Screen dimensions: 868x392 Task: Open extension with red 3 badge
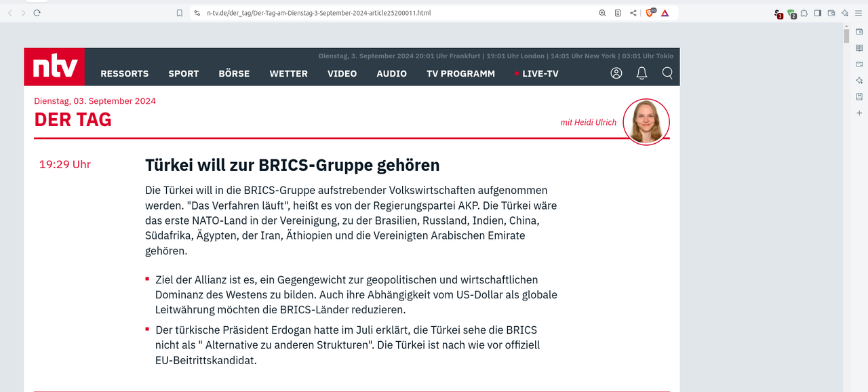(778, 14)
